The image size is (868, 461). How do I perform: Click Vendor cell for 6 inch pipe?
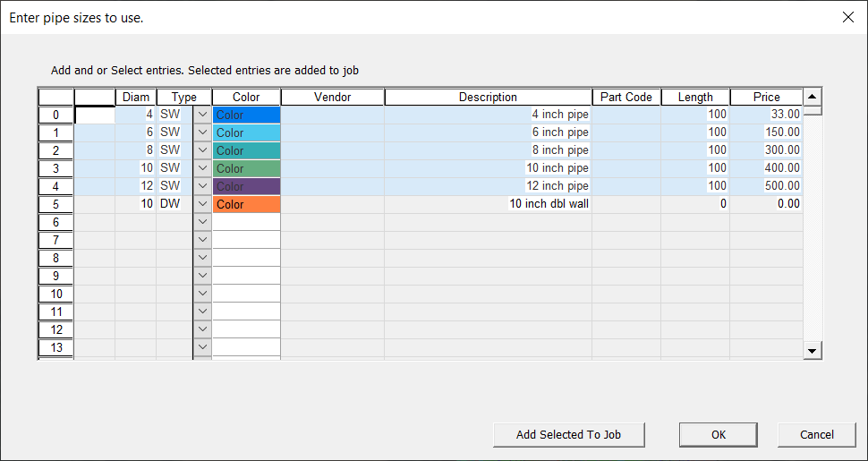click(332, 132)
